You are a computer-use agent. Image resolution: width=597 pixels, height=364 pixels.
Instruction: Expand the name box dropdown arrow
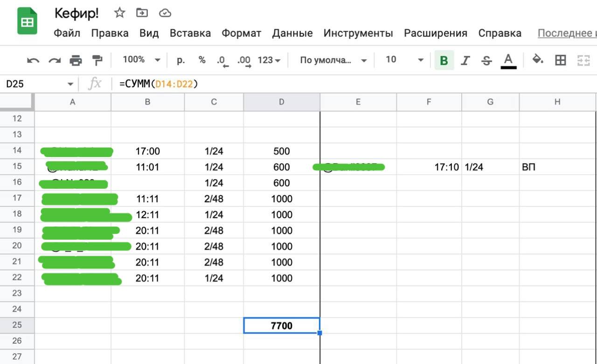click(70, 84)
